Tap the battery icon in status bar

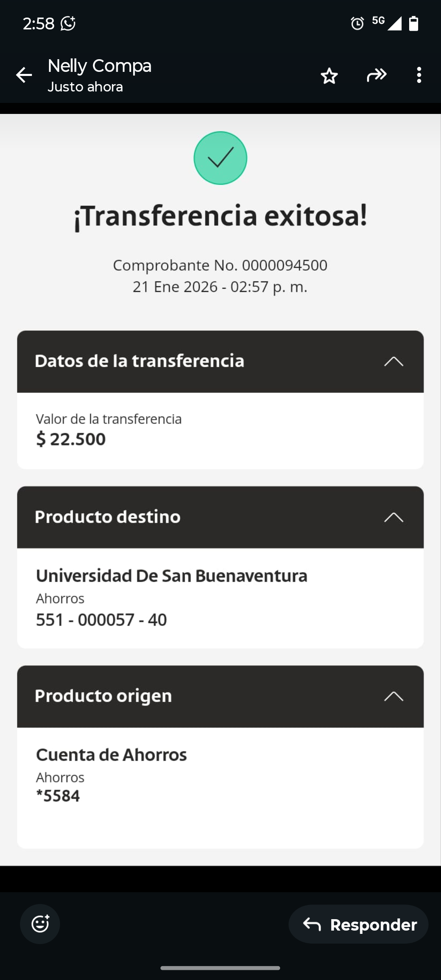point(414,23)
